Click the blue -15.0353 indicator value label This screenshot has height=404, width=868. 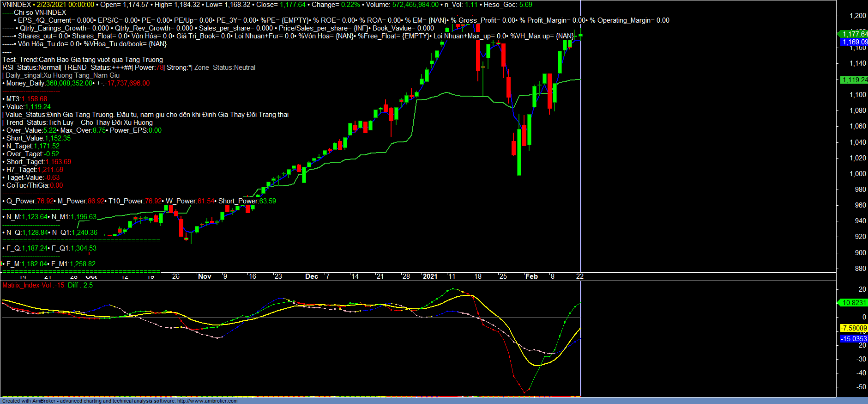pos(854,339)
